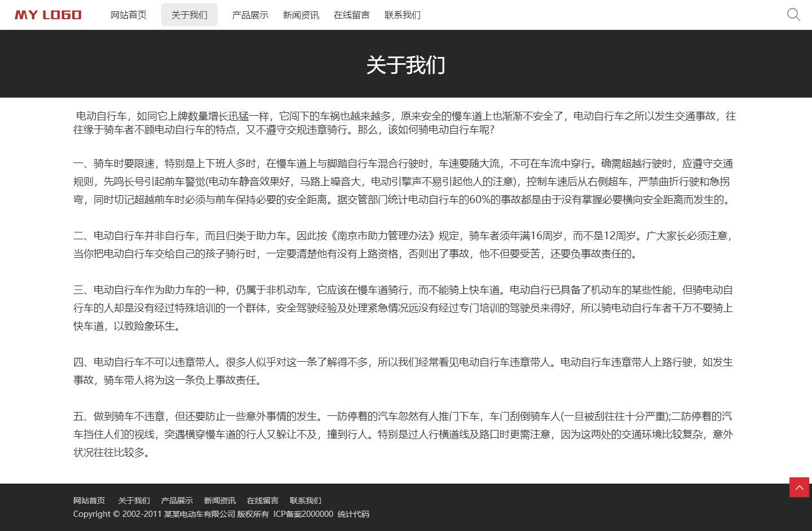Image resolution: width=812 pixels, height=531 pixels.
Task: Click the paragraph beginning 四、电动自行车不可以违章带人
Action: coord(403,371)
